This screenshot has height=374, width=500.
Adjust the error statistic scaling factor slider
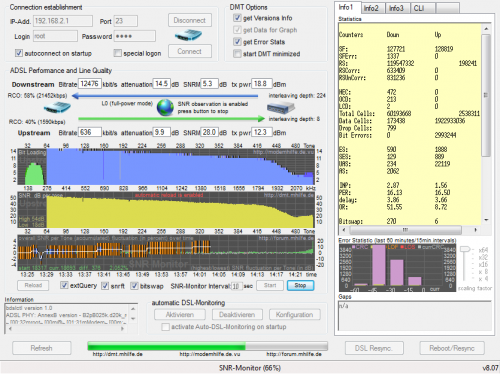tap(465, 250)
